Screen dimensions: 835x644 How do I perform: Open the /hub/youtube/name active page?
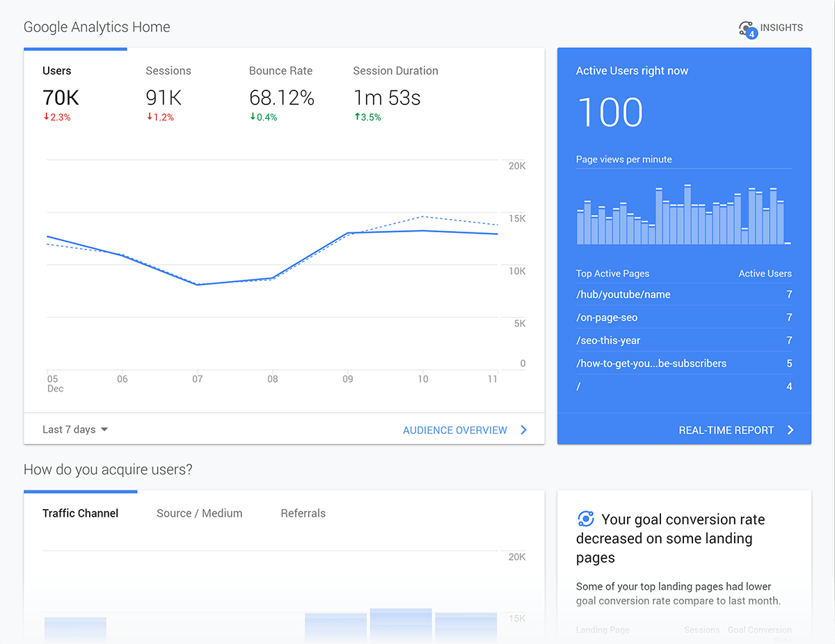point(623,294)
